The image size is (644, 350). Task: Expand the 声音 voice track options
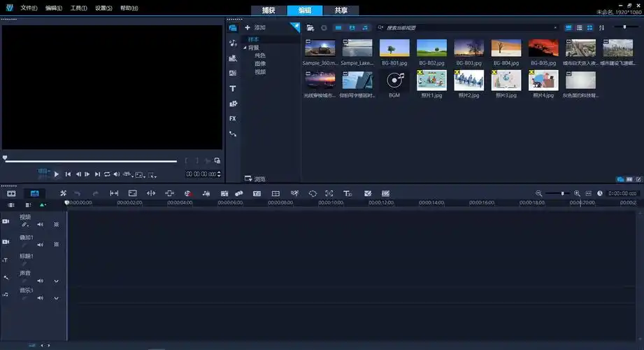tap(56, 281)
